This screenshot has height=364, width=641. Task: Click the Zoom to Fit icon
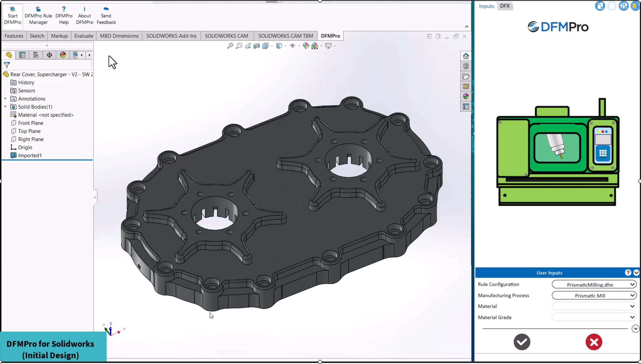coord(230,46)
